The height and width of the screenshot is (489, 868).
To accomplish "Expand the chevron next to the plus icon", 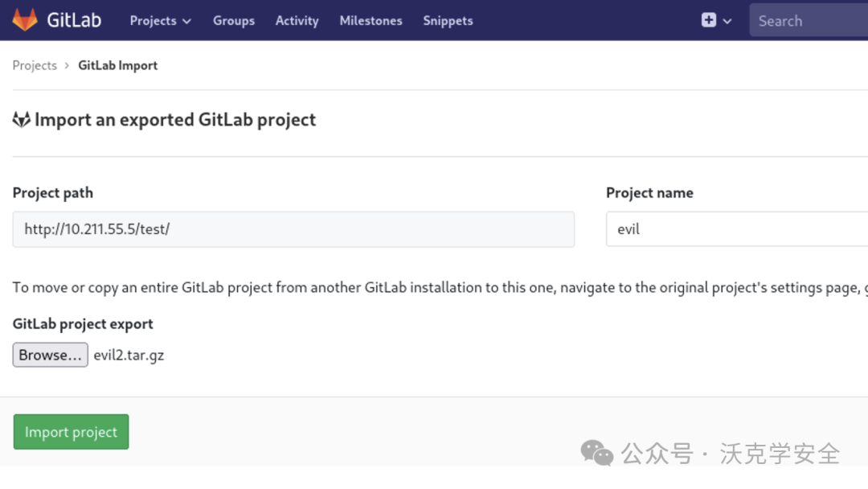I will pos(727,21).
